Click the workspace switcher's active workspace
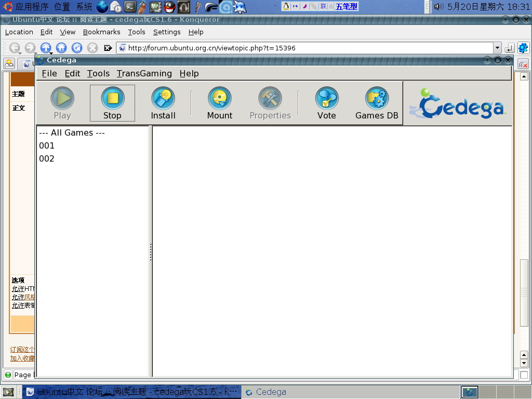 (x=470, y=392)
